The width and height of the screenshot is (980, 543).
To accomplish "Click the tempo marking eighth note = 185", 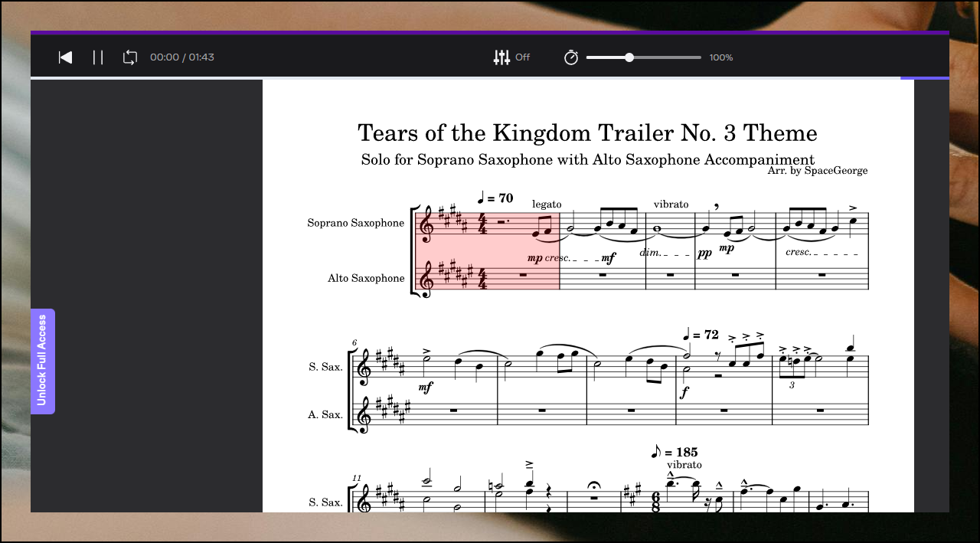I will tap(674, 452).
